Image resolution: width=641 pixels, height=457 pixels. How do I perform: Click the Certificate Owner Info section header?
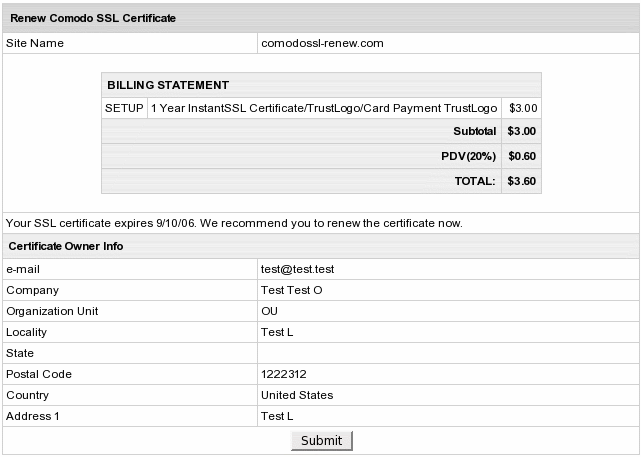(x=66, y=246)
